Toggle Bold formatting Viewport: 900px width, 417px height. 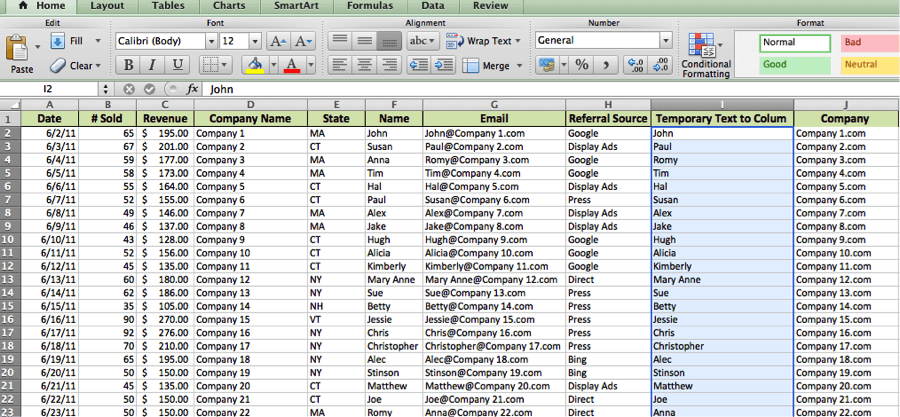coord(127,65)
